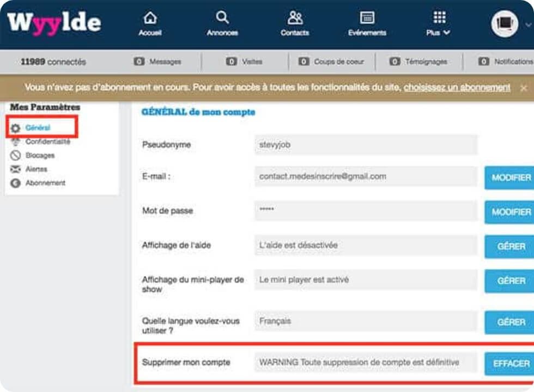Click the Wyylde logo
Viewport: 534px width, 392px height.
tap(54, 22)
